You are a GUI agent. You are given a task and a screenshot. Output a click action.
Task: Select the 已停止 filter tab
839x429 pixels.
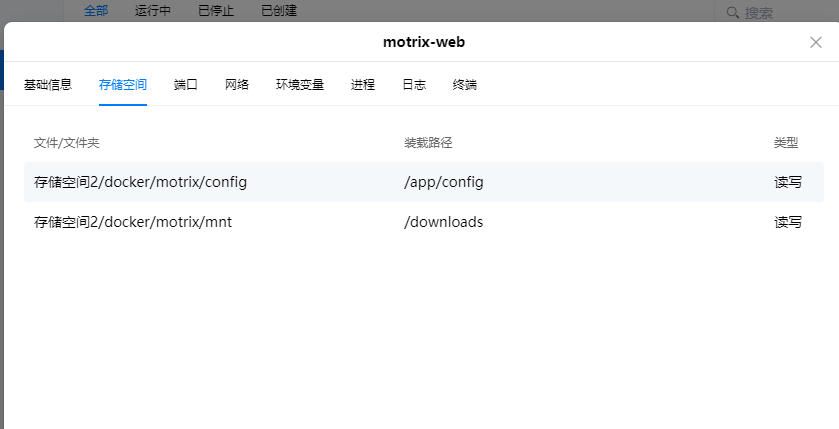pos(216,11)
